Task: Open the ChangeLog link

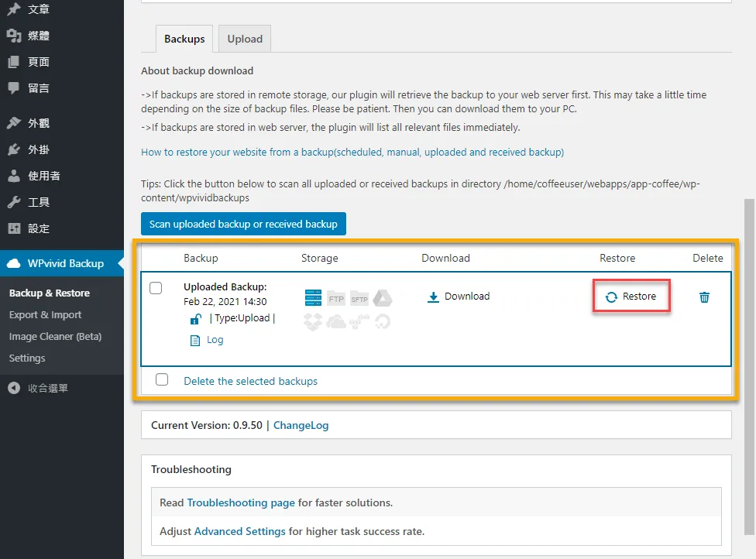Action: click(x=301, y=426)
